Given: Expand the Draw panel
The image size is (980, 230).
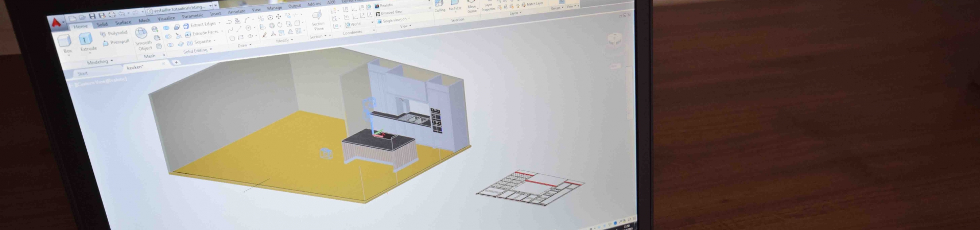Looking at the screenshot, I should point(244,45).
